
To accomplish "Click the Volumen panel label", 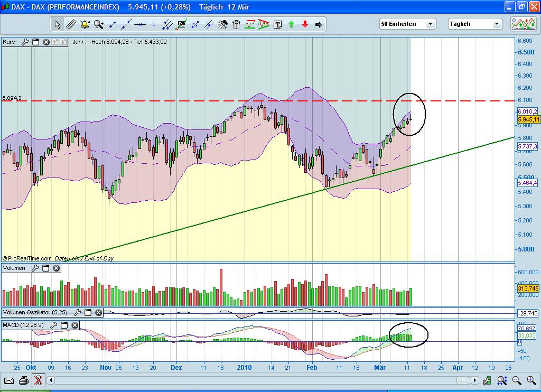I will click(14, 268).
